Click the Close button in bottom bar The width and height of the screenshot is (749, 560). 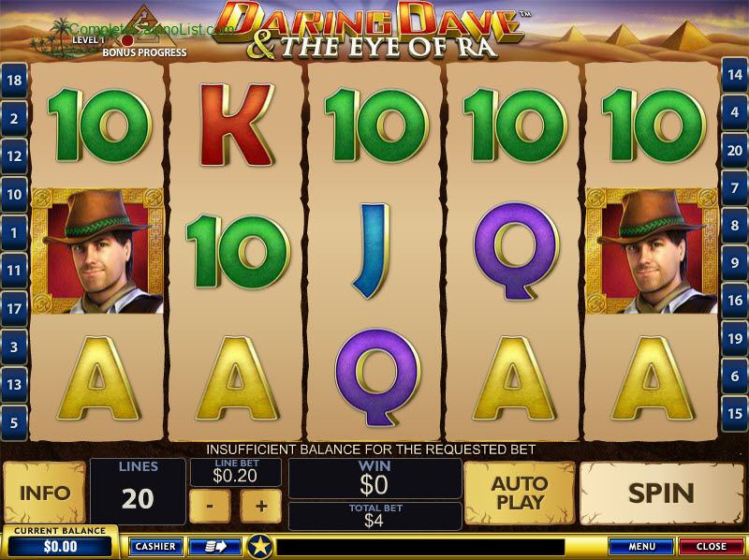pos(712,546)
